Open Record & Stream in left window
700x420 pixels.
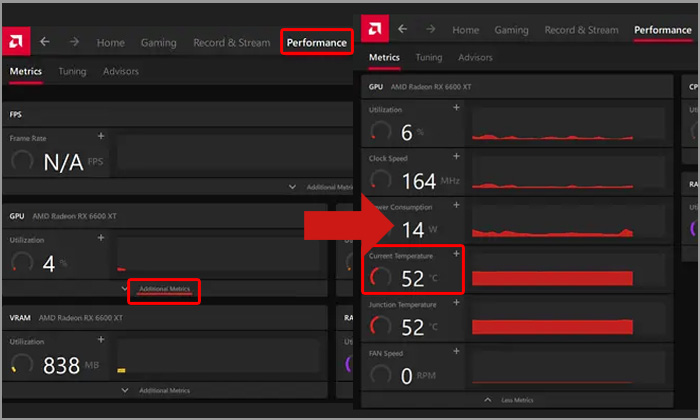[x=232, y=43]
